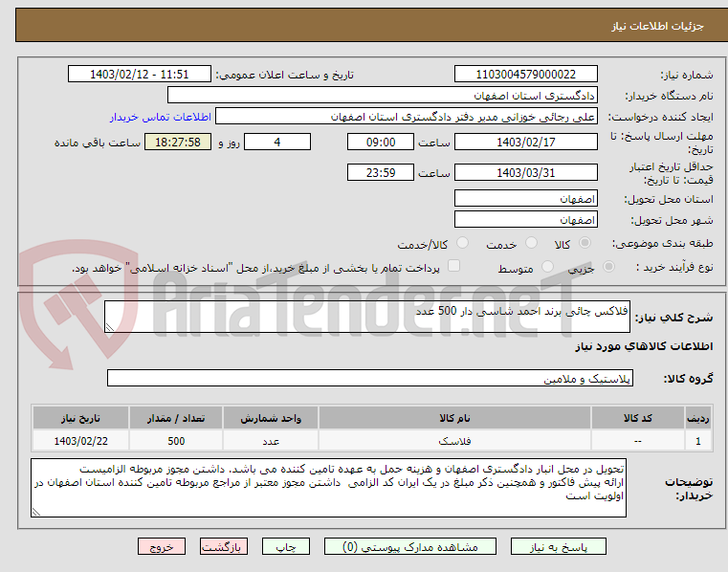Click the need date cell 1403/02/22

(x=80, y=441)
